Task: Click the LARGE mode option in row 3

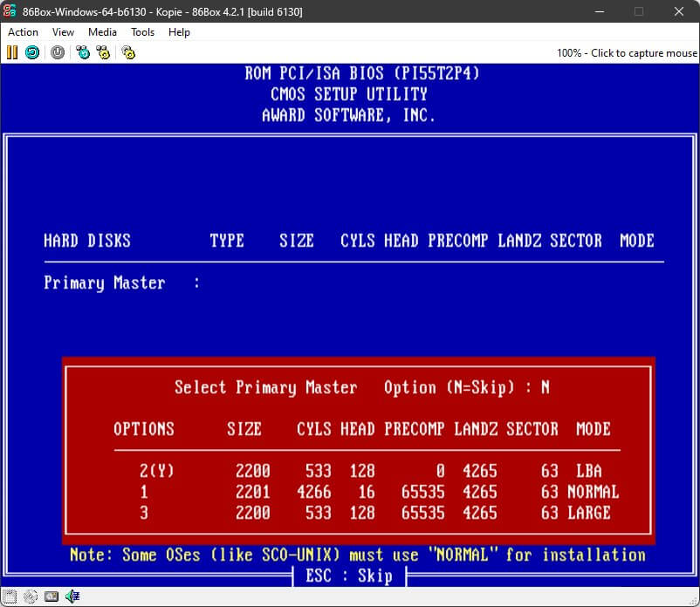Action: 375,513
